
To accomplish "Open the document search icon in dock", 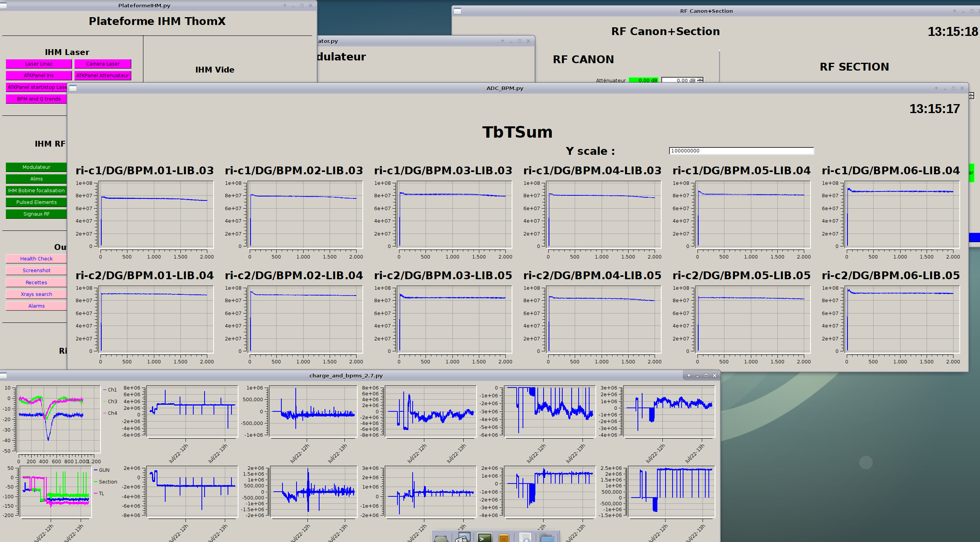I will click(526, 538).
